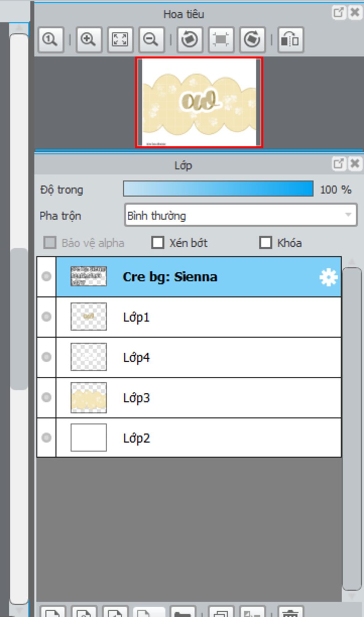
Task: Fit canvas to navigator window
Action: tap(120, 39)
